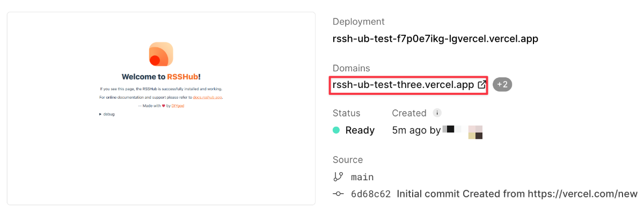Expand the debug disclosure triangle
The image size is (644, 213).
pos(100,114)
